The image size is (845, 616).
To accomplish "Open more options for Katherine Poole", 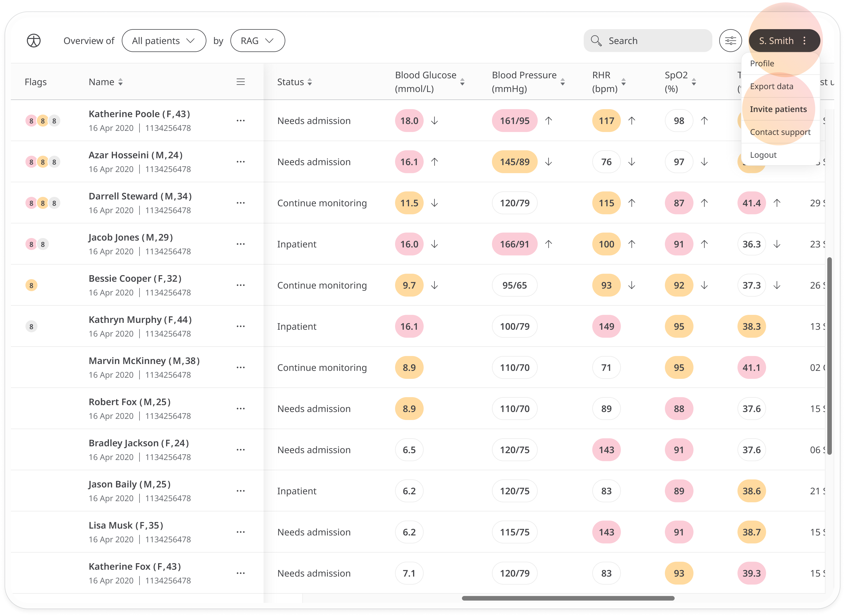I will tap(241, 121).
